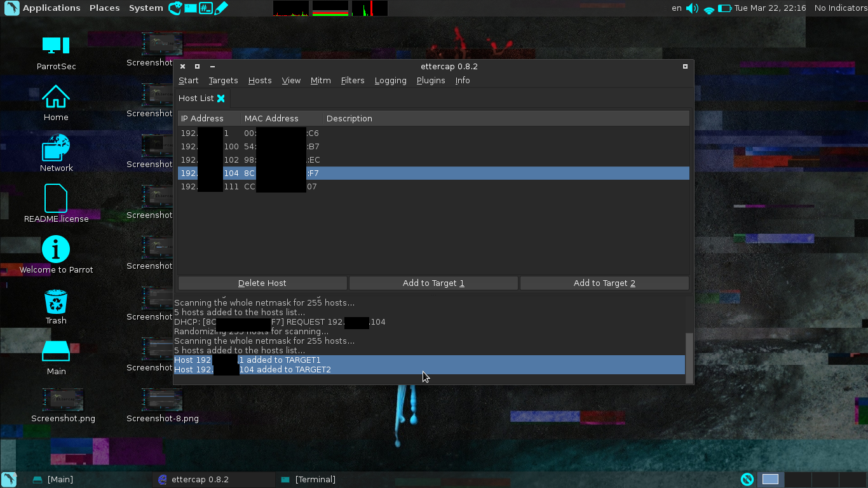Image resolution: width=868 pixels, height=488 pixels.
Task: Click Add to Target 1 button
Action: [x=433, y=283]
